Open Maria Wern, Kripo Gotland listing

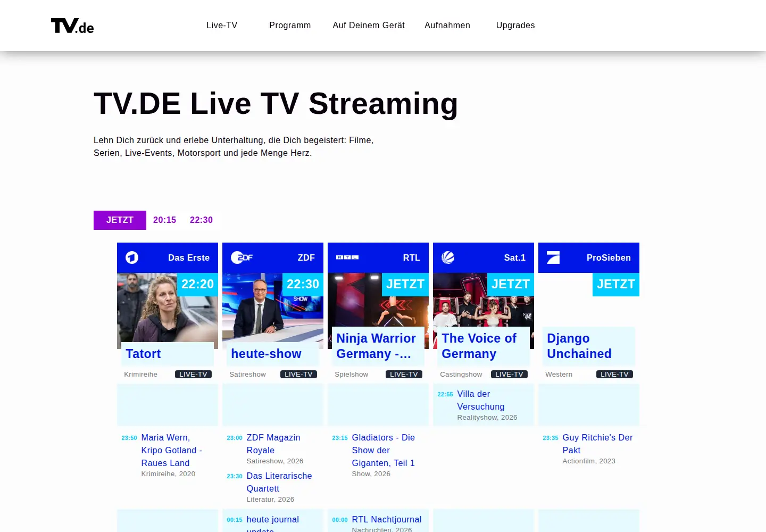pos(171,450)
